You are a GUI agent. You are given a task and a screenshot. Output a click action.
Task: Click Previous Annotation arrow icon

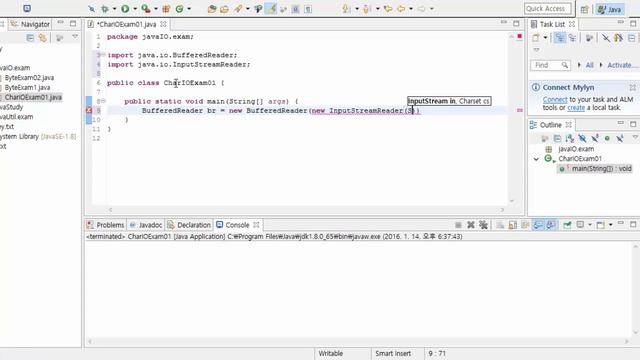click(367, 9)
